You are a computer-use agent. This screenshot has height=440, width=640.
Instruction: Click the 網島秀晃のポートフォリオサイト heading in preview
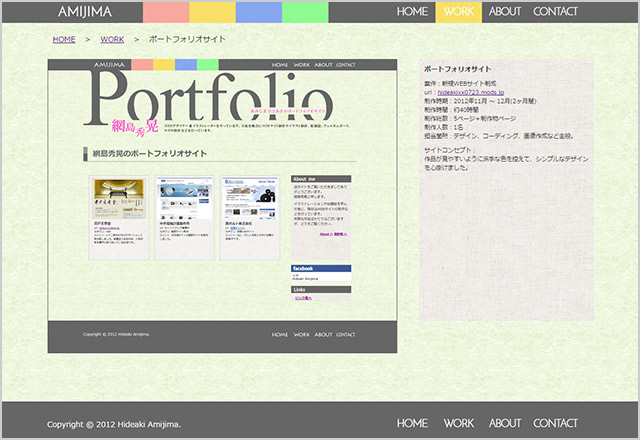point(149,154)
